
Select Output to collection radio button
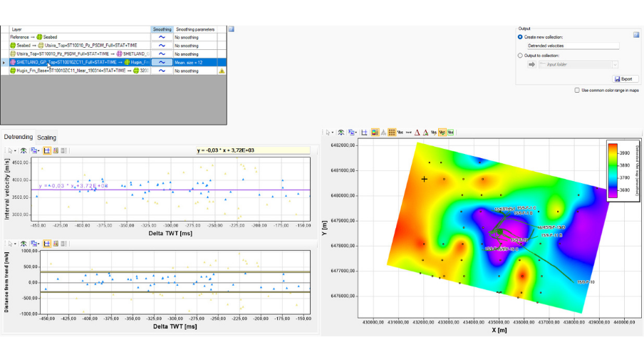tap(520, 56)
